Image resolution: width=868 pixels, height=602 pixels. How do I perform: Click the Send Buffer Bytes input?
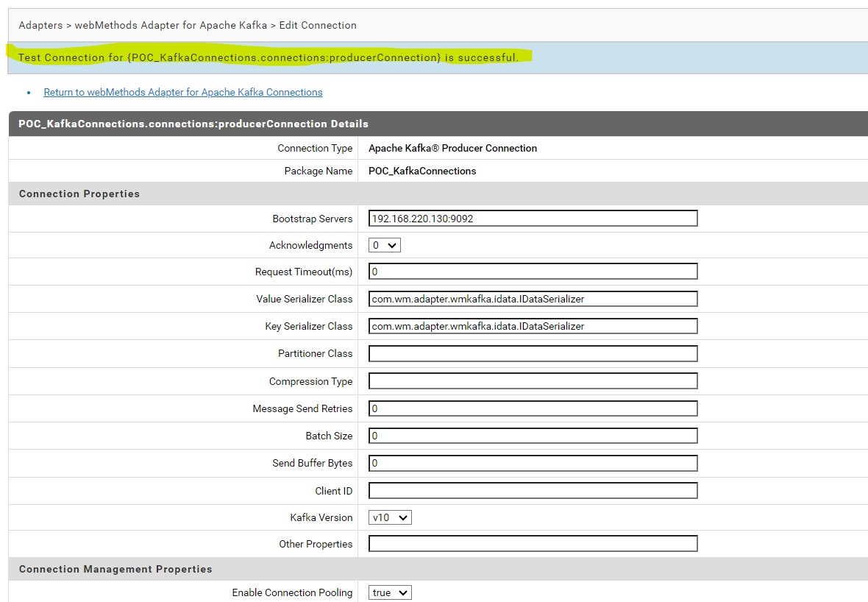[x=533, y=463]
